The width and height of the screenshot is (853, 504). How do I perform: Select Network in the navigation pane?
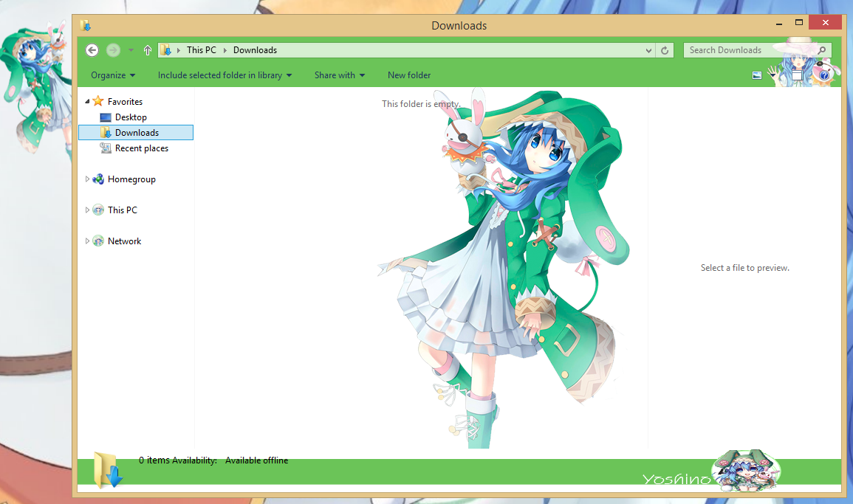pyautogui.click(x=125, y=241)
